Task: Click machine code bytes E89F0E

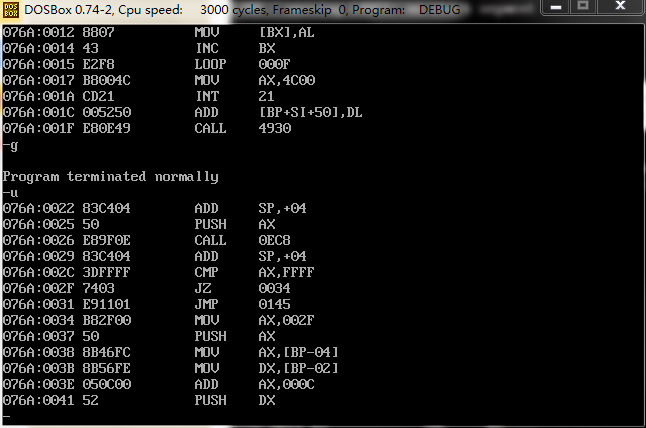Action: coord(106,241)
